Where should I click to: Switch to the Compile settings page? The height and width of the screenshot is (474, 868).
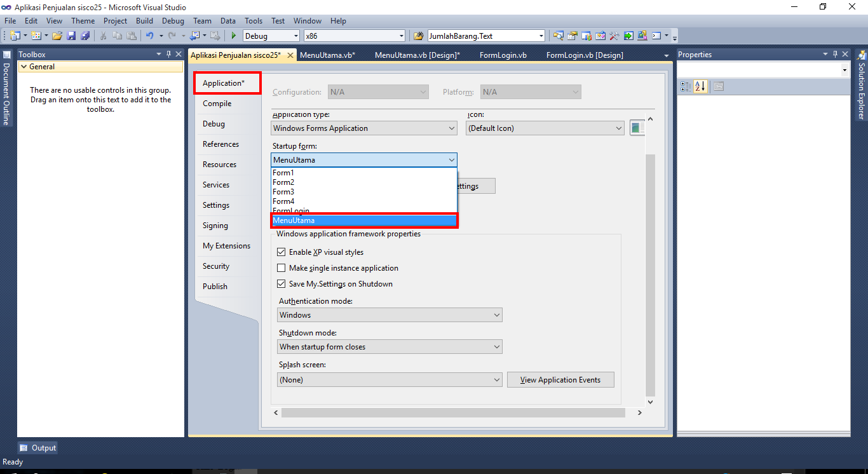[215, 103]
